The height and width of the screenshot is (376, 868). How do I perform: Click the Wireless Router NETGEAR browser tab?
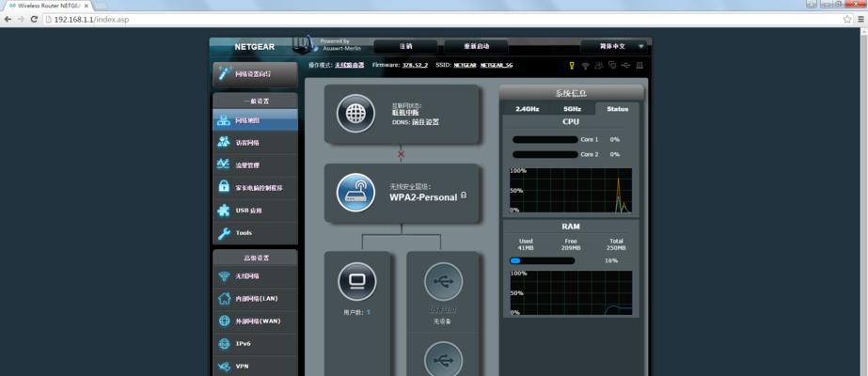click(x=49, y=5)
